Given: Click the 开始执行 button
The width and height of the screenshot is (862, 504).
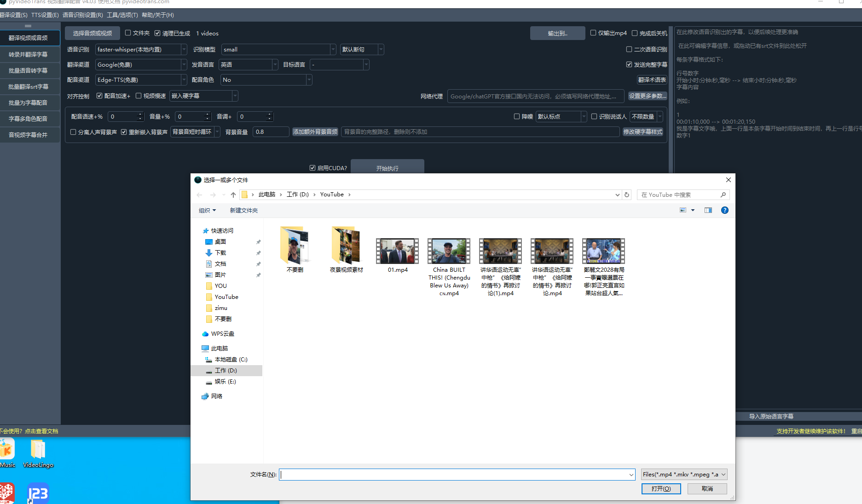Looking at the screenshot, I should (387, 168).
